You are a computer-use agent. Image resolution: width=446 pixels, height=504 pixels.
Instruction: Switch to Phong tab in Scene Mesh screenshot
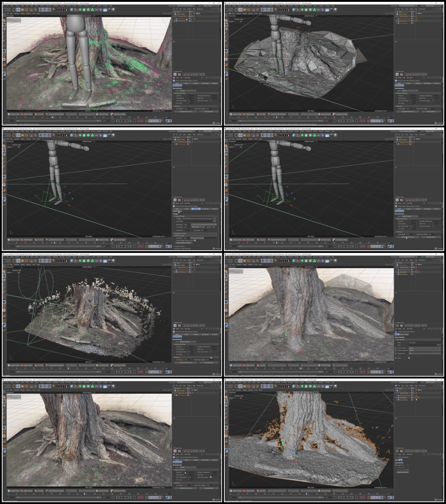tap(406, 334)
